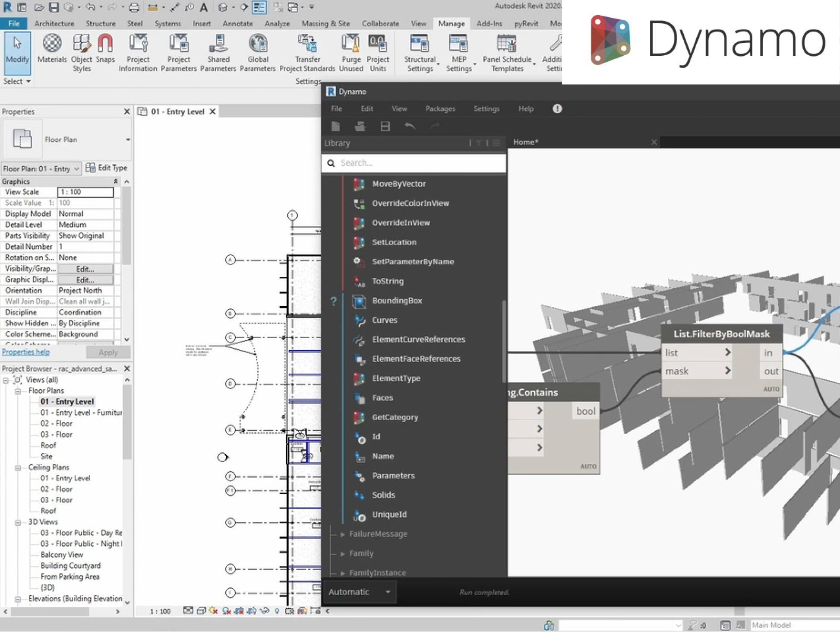This screenshot has height=632, width=840.
Task: Open Project Information dialog
Action: [x=138, y=53]
